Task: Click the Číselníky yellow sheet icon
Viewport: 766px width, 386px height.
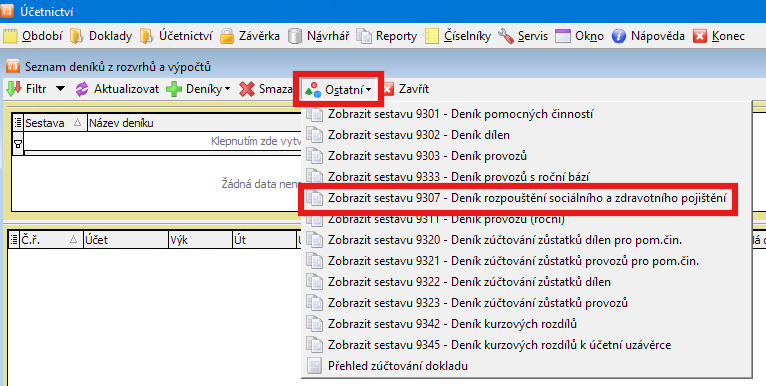Action: (x=432, y=36)
